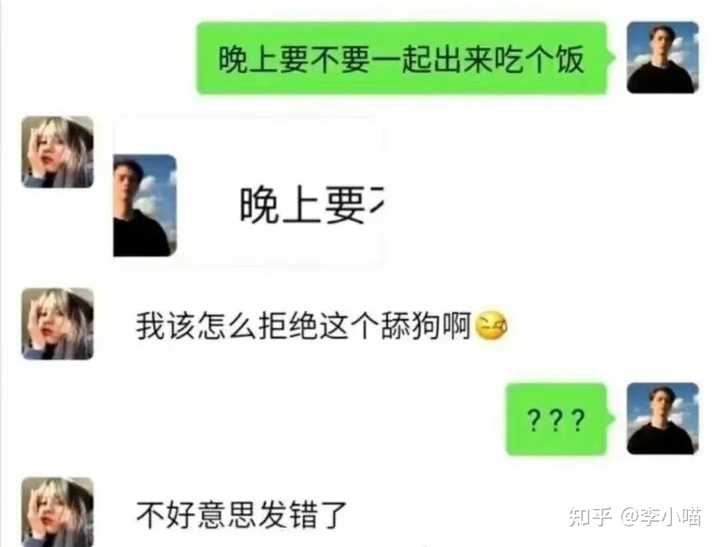Open woman's avatar beside 不好意思发错了
The width and height of the screenshot is (720, 547).
pos(58,512)
